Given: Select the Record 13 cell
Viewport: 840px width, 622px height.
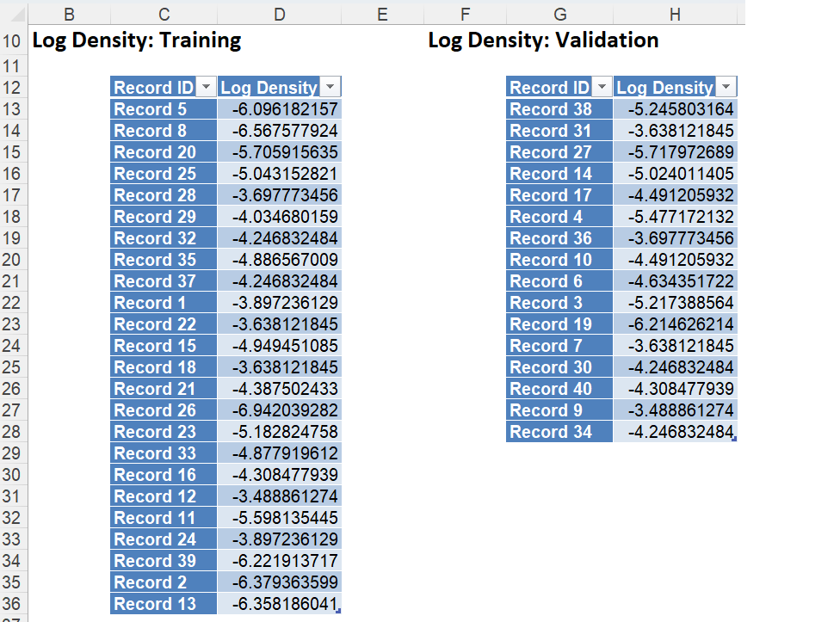Looking at the screenshot, I should 164,604.
